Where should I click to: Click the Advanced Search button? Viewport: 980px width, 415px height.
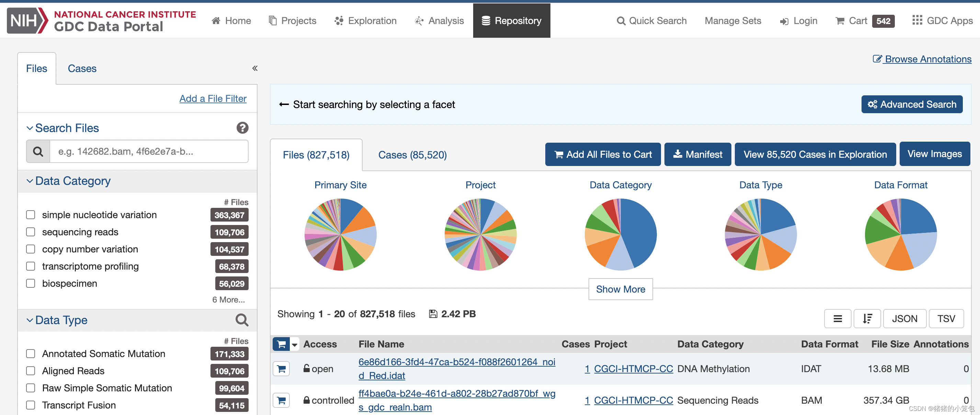click(x=912, y=104)
